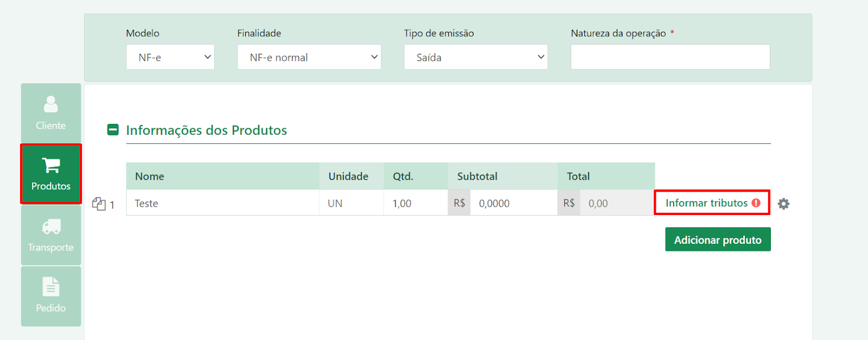Click the duplicate product icon beside row 1
Viewport: 868px width, 340px height.
[99, 204]
